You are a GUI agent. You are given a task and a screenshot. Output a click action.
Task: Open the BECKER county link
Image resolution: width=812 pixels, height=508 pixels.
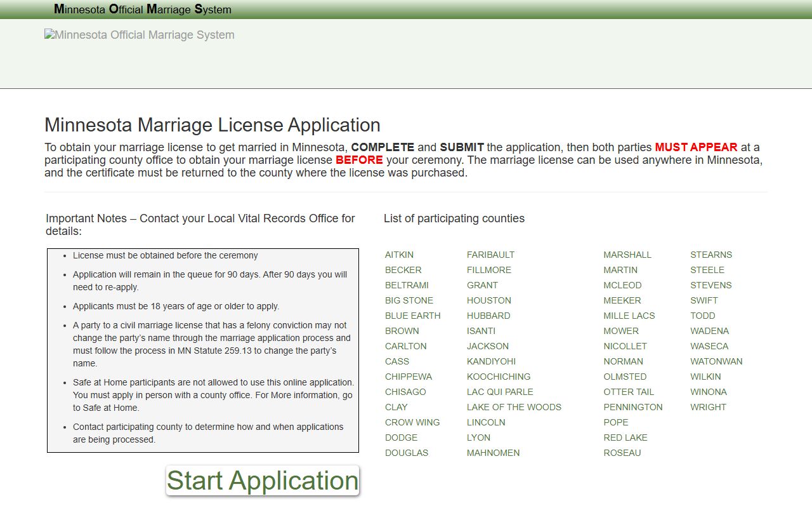point(403,270)
